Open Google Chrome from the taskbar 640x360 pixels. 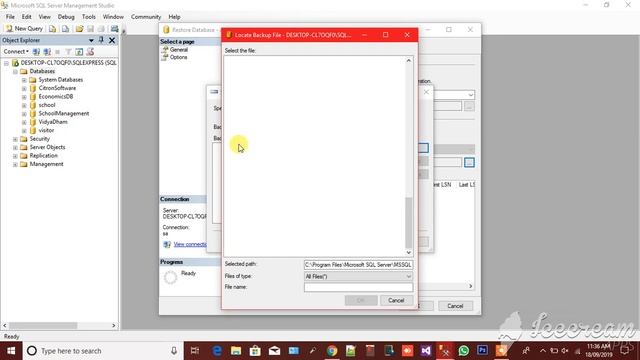click(332, 351)
